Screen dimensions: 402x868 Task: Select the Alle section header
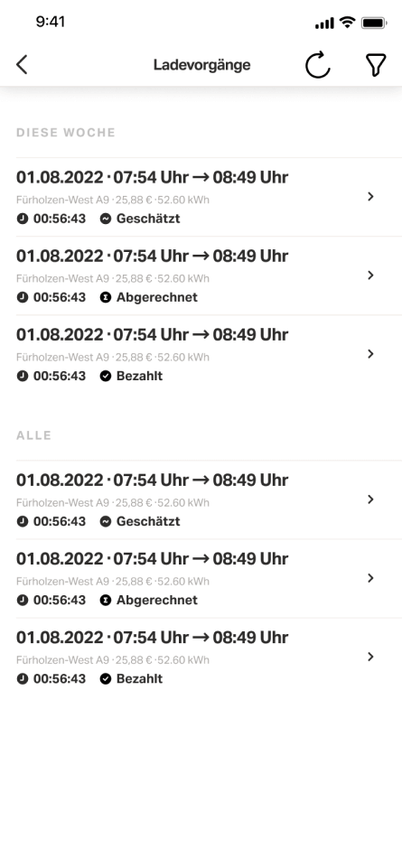(x=33, y=435)
